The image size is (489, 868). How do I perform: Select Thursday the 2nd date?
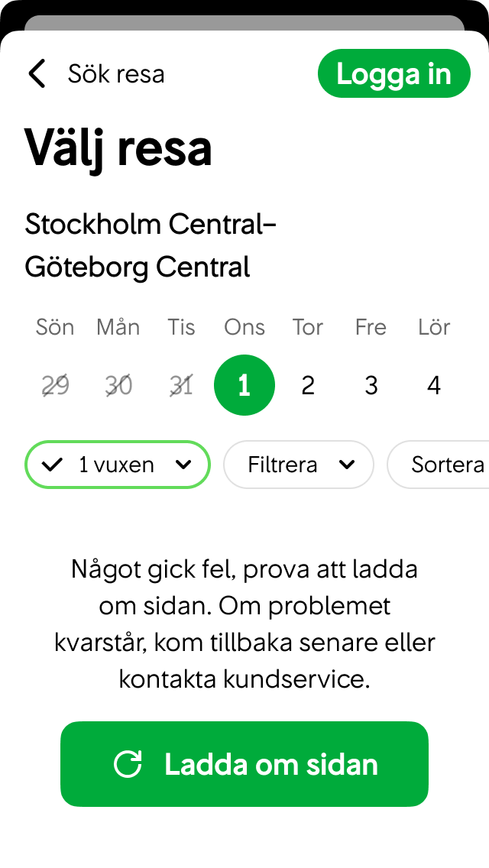click(307, 385)
